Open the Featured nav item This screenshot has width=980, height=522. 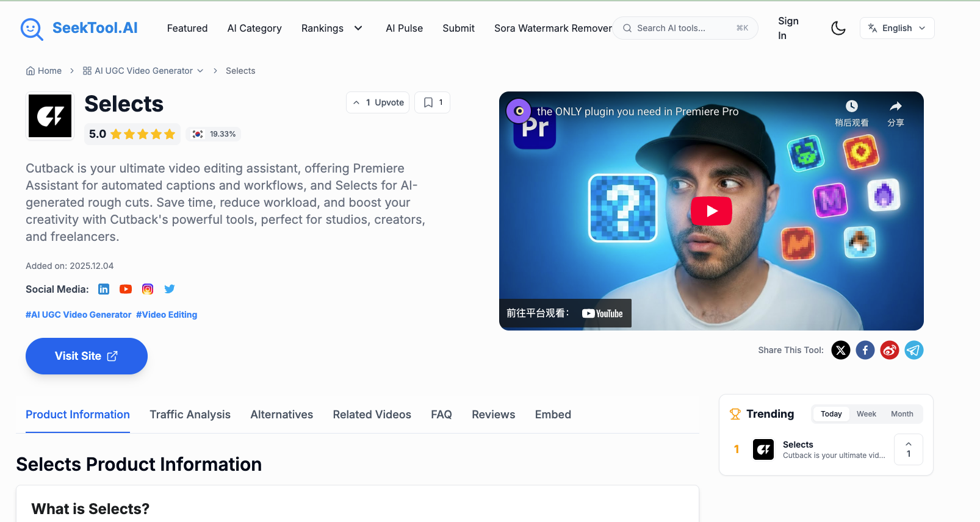pos(187,28)
